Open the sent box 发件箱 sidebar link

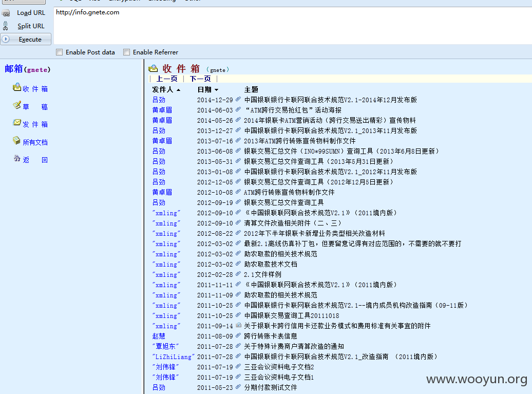point(35,124)
